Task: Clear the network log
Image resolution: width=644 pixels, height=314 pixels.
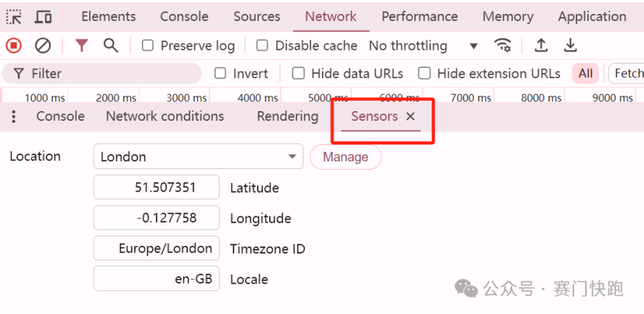Action: coord(43,46)
